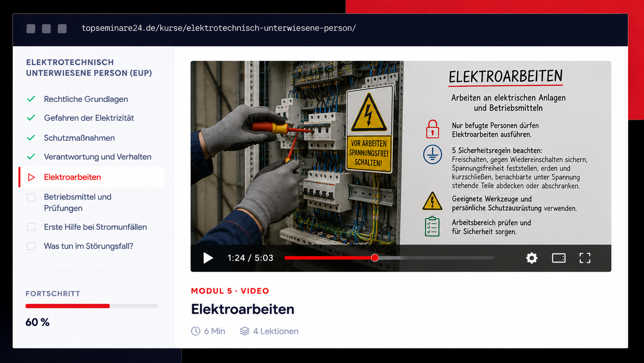Seek to unplayed part of video timeline
This screenshot has height=363, width=644.
coord(435,258)
